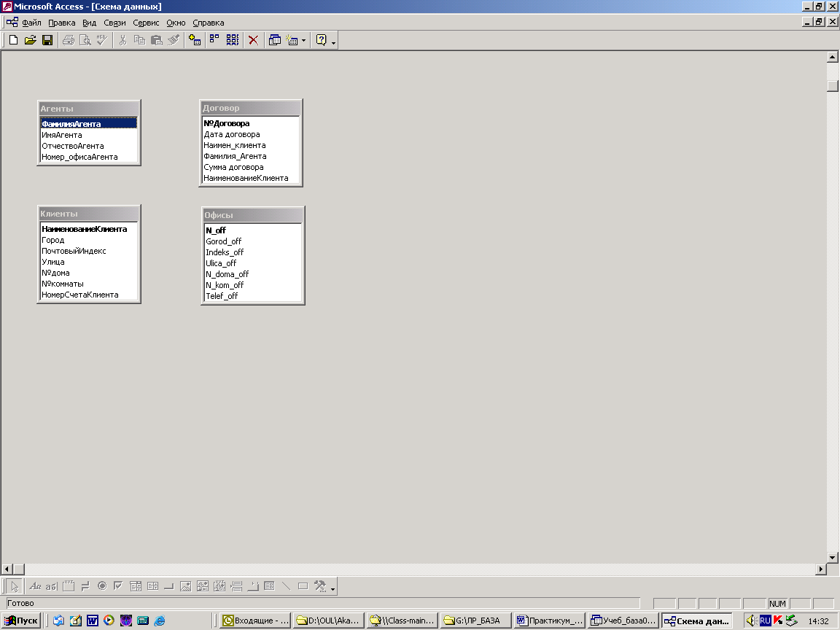Viewport: 840px width, 630px height.
Task: Select the Rectangle drawing tool
Action: click(x=303, y=586)
